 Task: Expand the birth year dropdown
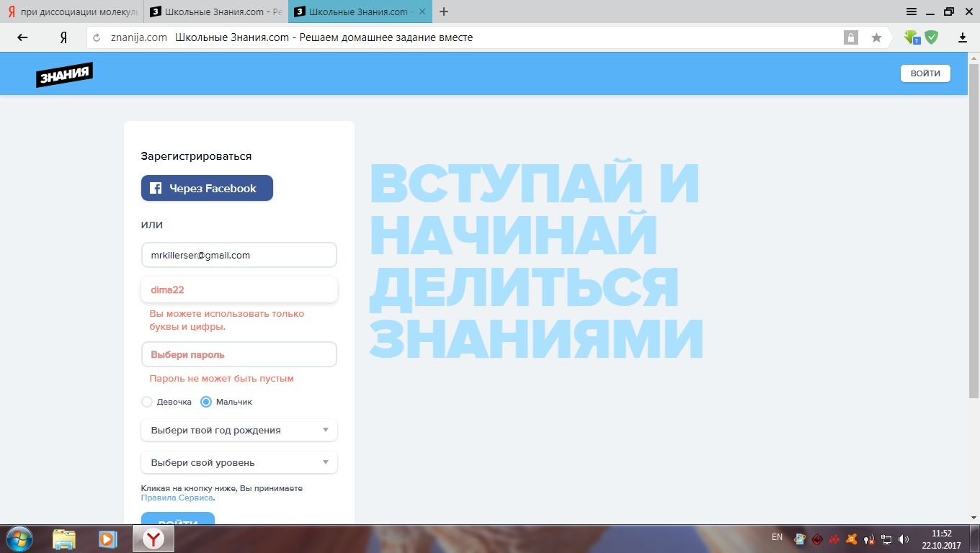click(x=239, y=430)
